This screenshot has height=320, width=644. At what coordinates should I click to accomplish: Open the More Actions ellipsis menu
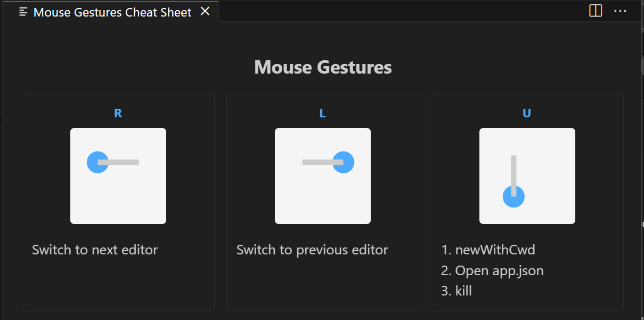pyautogui.click(x=620, y=11)
